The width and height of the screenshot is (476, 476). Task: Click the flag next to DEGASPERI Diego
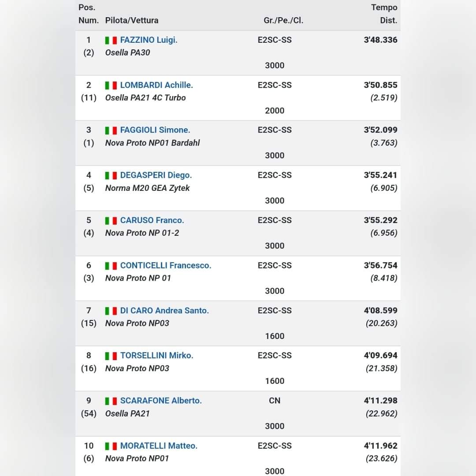(111, 175)
